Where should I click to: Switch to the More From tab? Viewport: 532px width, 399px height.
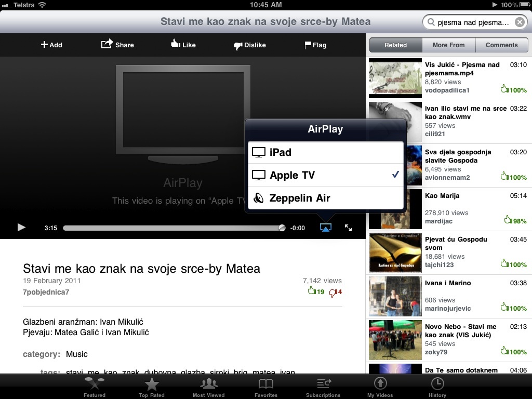(x=448, y=45)
